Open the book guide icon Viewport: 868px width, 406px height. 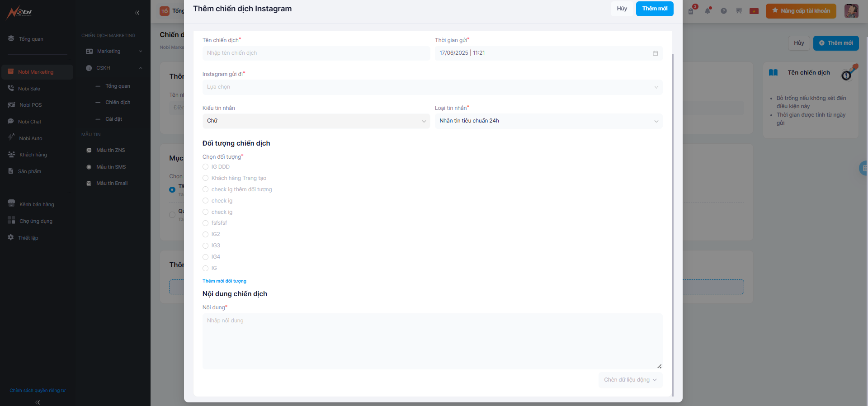tap(773, 73)
